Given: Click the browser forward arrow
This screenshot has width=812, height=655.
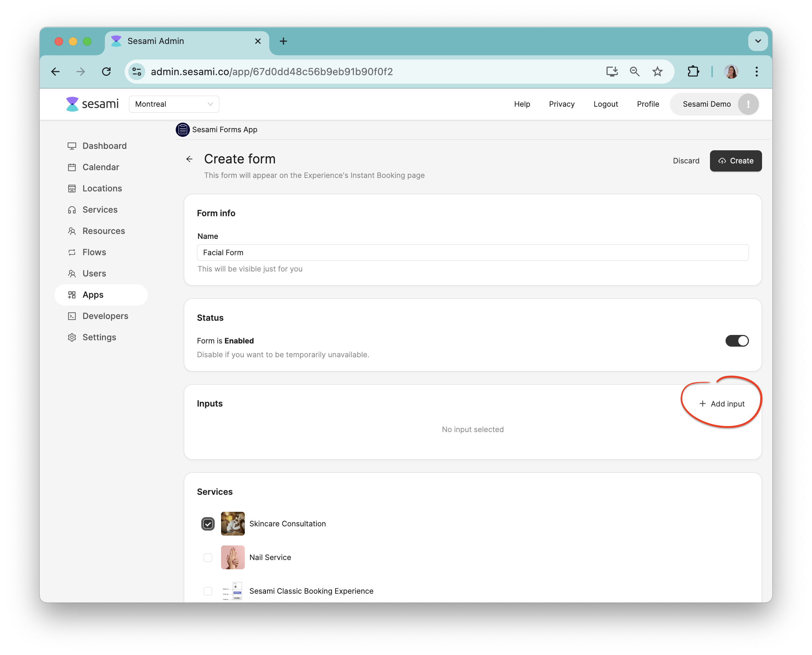Looking at the screenshot, I should click(81, 72).
